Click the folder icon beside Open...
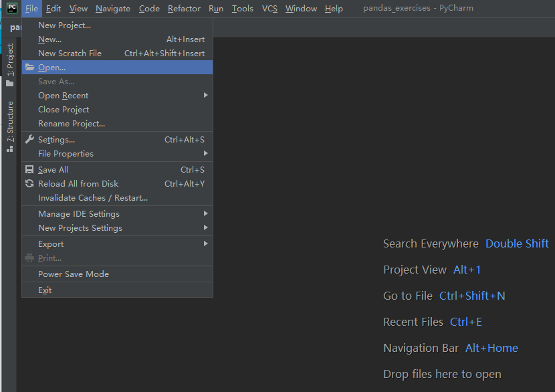This screenshot has width=555, height=392. pos(29,68)
